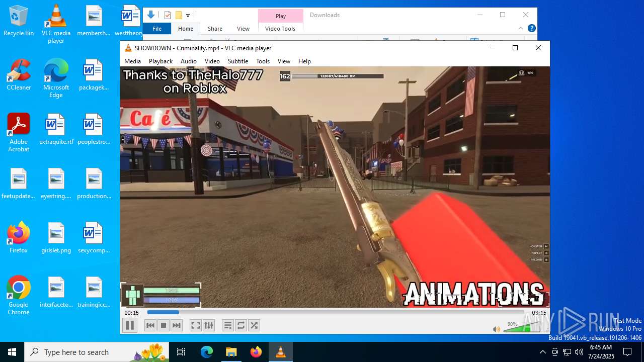Toggle total time display 03:15
This screenshot has width=644, height=362.
[x=539, y=313]
